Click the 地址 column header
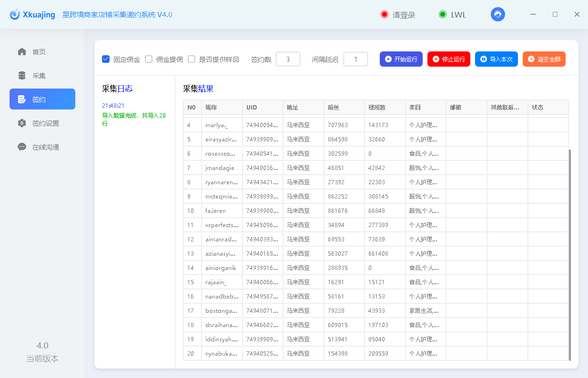Screen dimensions: 588x378 pos(304,108)
